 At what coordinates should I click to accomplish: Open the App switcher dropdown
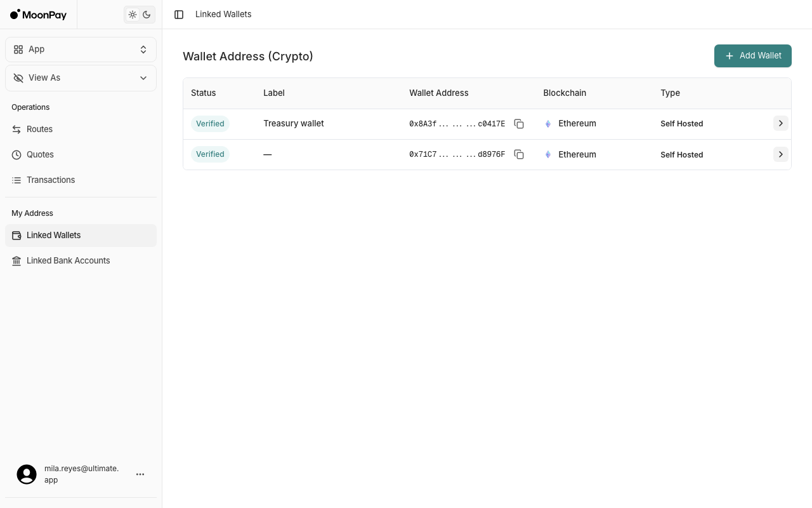(x=81, y=50)
